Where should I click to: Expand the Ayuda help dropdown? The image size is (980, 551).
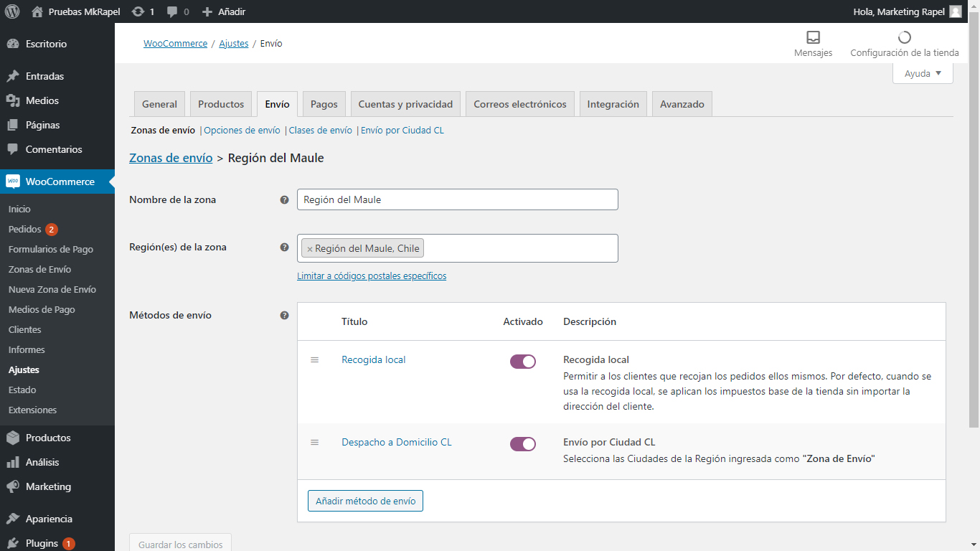pyautogui.click(x=923, y=73)
